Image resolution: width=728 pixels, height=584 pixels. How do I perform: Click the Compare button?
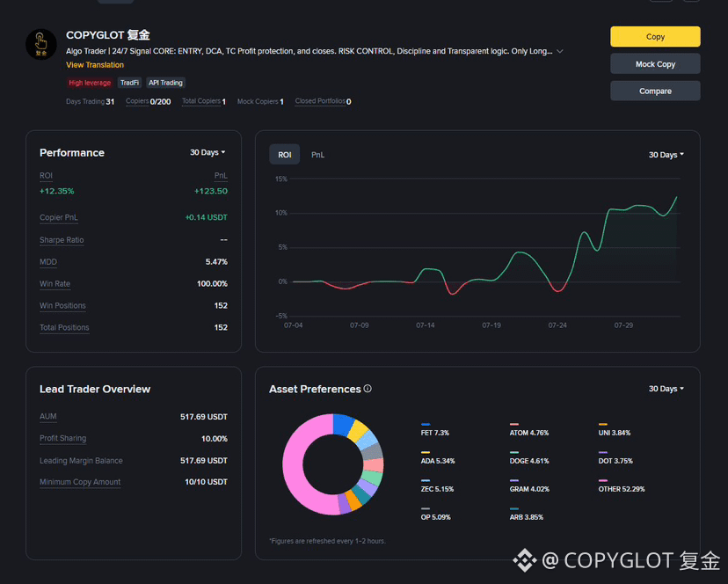(x=655, y=91)
